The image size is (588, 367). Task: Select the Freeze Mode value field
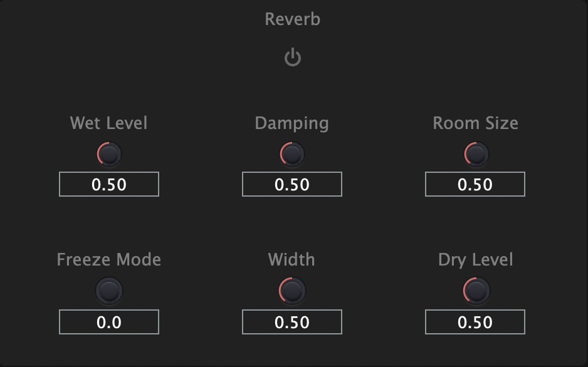[109, 322]
